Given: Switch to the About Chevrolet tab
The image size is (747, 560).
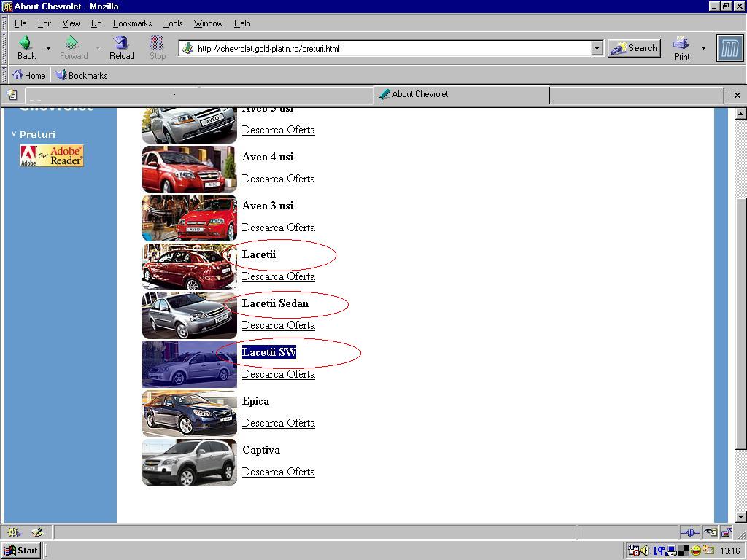Looking at the screenshot, I should (x=461, y=94).
